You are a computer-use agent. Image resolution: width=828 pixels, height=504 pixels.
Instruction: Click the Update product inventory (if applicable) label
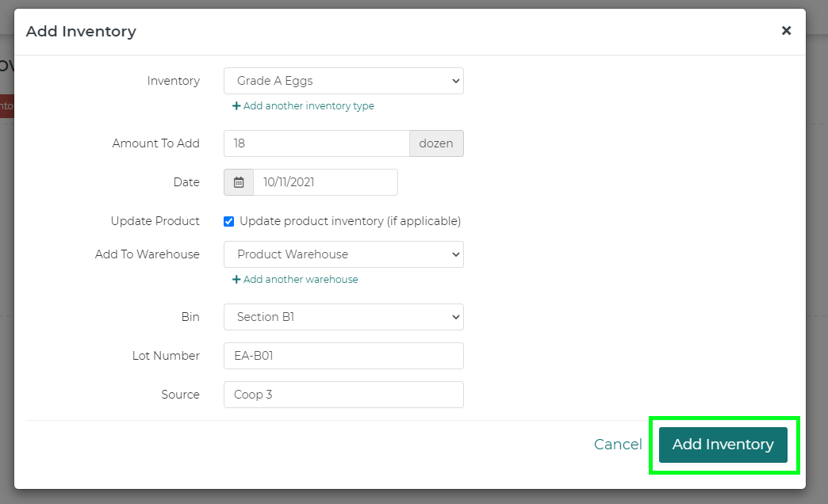(350, 221)
